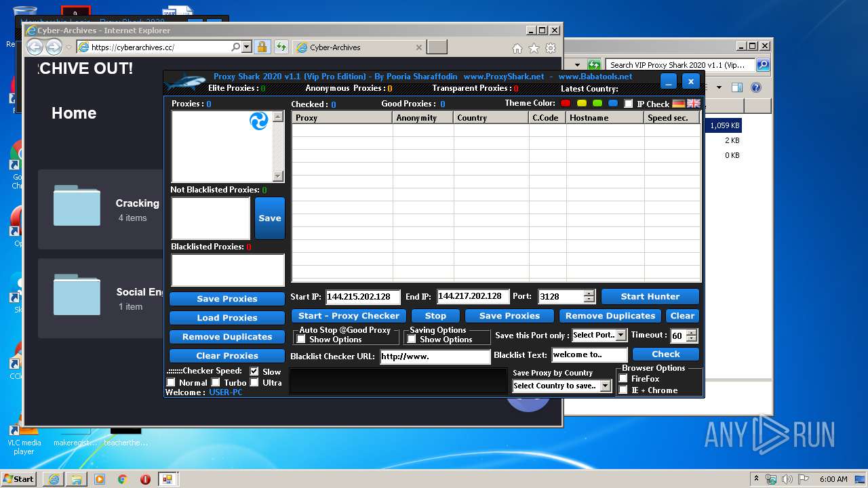Screen dimensions: 868x488
Task: Select the Cyber-Archives tab
Action: tap(359, 47)
